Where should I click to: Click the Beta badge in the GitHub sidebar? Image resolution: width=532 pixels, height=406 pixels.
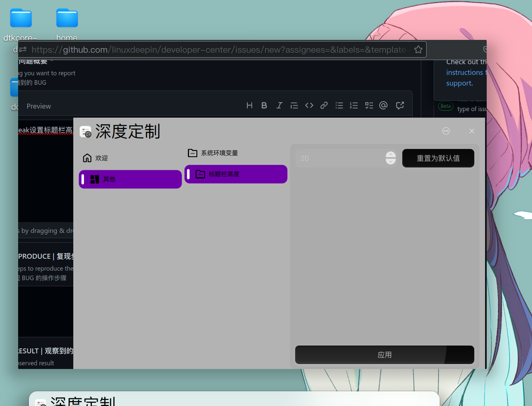tap(446, 106)
